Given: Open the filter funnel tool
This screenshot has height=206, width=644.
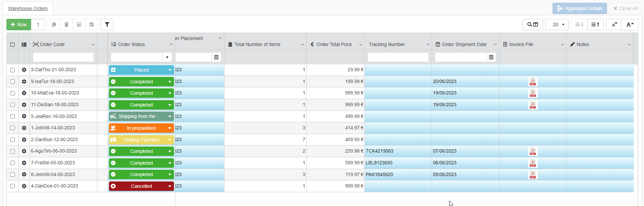Looking at the screenshot, I should coord(107,25).
